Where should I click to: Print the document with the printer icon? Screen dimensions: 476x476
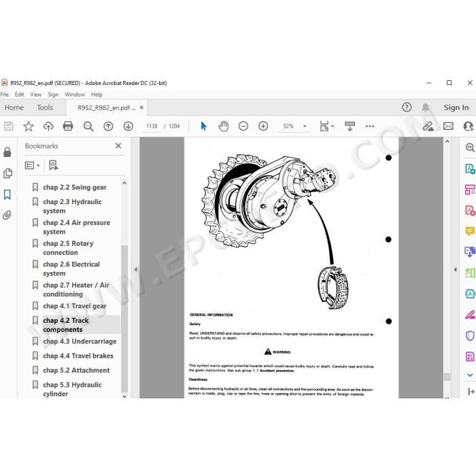(x=68, y=126)
